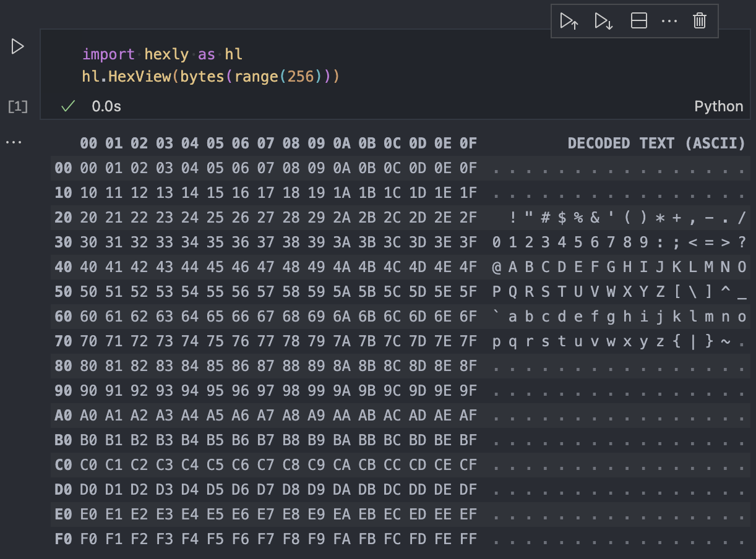Change cell language mode Python
Image resolution: width=756 pixels, height=559 pixels.
(x=718, y=106)
